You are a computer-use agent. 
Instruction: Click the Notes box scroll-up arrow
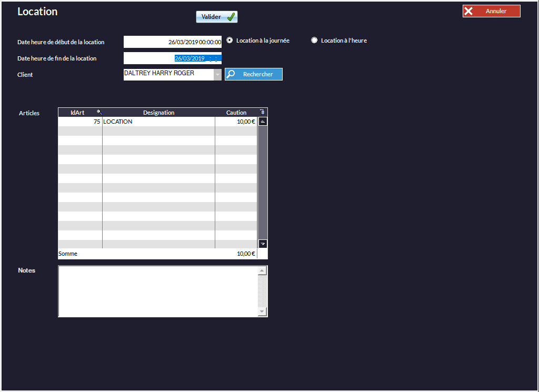click(263, 271)
